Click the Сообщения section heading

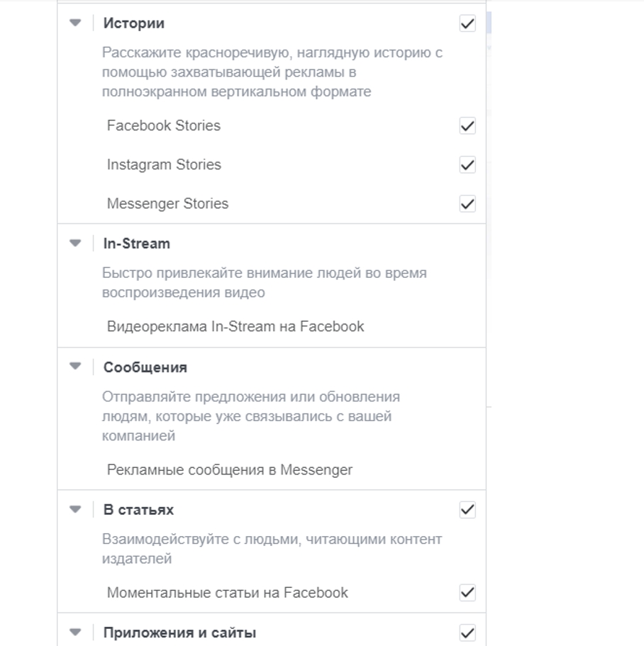click(x=145, y=367)
